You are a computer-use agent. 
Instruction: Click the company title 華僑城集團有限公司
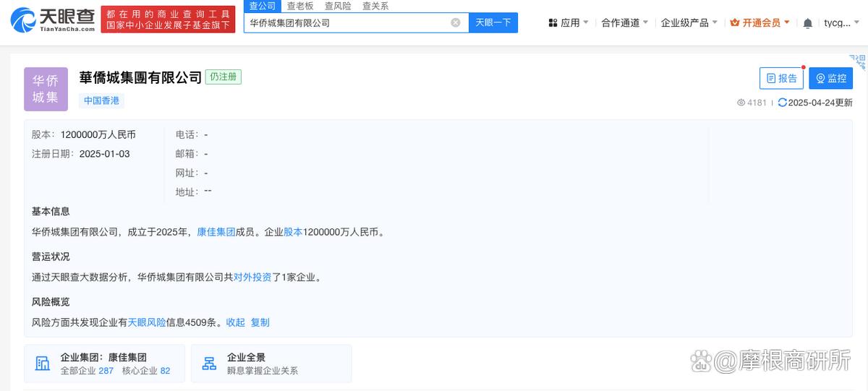140,77
